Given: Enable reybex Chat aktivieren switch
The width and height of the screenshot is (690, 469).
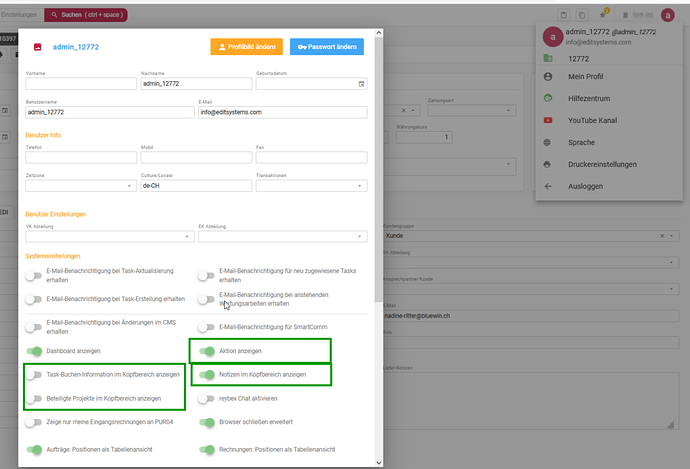Looking at the screenshot, I should pos(206,399).
